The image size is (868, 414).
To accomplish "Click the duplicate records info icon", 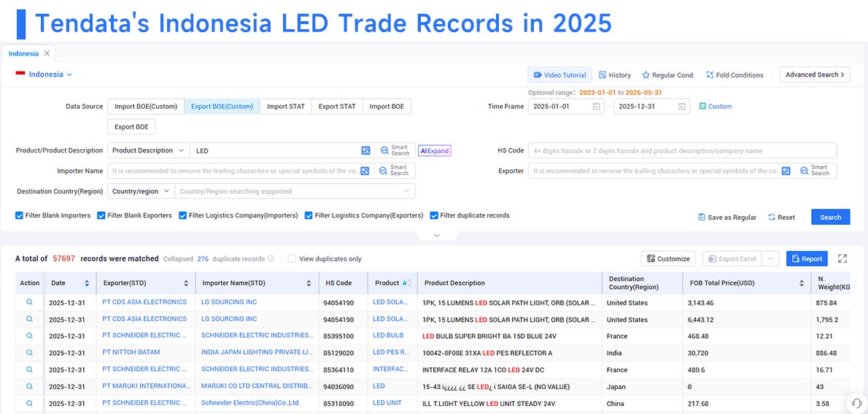I will [x=271, y=258].
